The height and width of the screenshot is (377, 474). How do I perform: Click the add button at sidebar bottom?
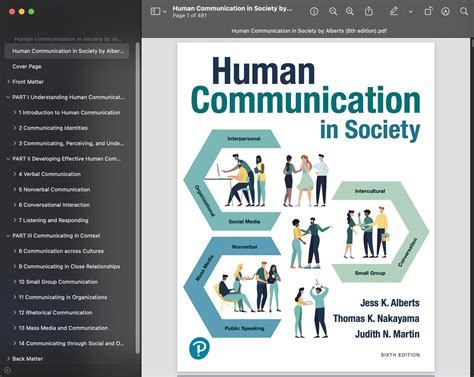tap(8, 370)
